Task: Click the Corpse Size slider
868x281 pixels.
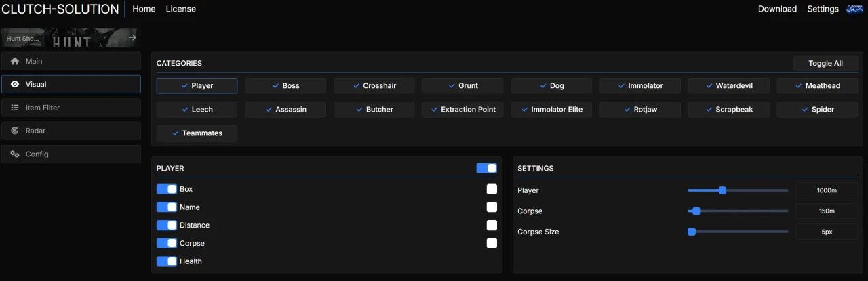Action: point(738,232)
